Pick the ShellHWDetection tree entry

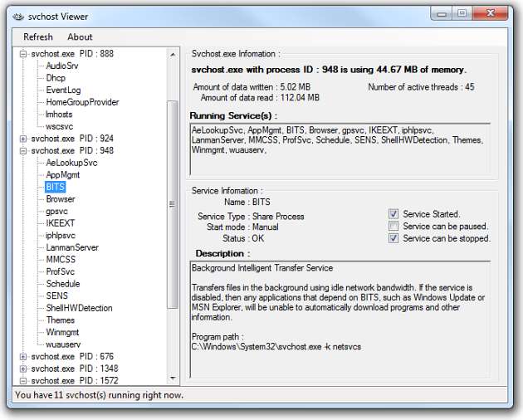pos(79,308)
